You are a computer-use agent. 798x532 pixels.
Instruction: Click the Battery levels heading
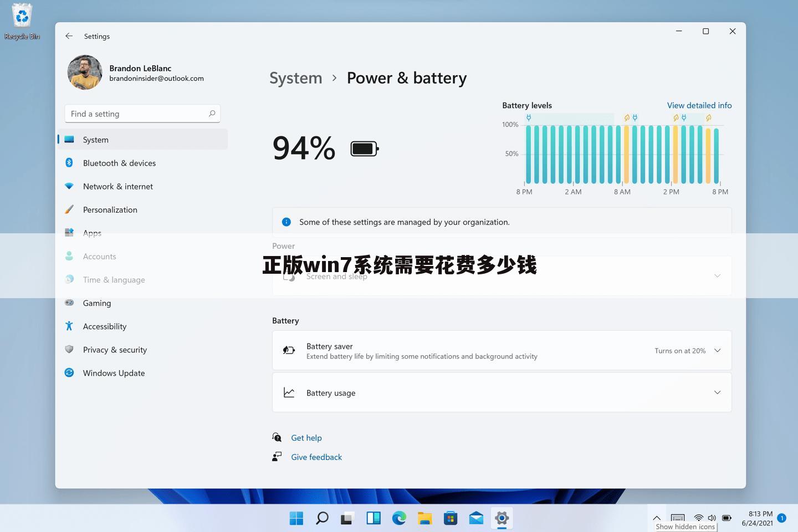[x=527, y=105]
